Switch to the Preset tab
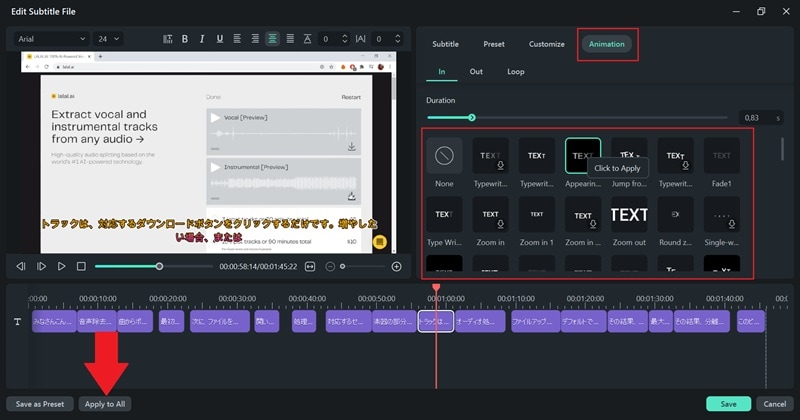The width and height of the screenshot is (800, 420). tap(494, 44)
